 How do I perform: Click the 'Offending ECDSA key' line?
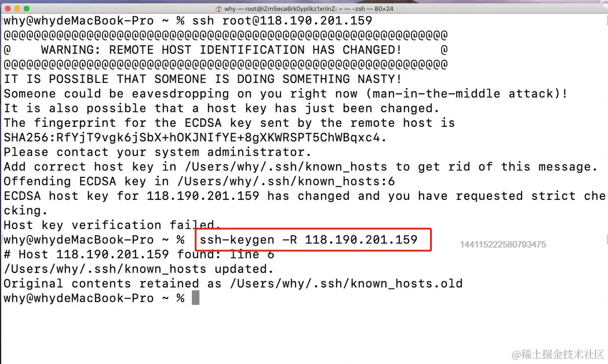tap(199, 181)
